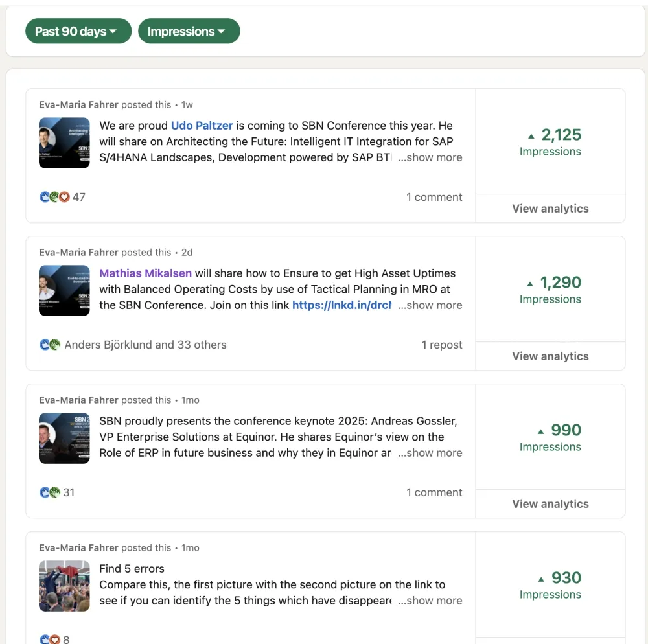Open Udo Paltzer post thumbnail

tap(64, 143)
